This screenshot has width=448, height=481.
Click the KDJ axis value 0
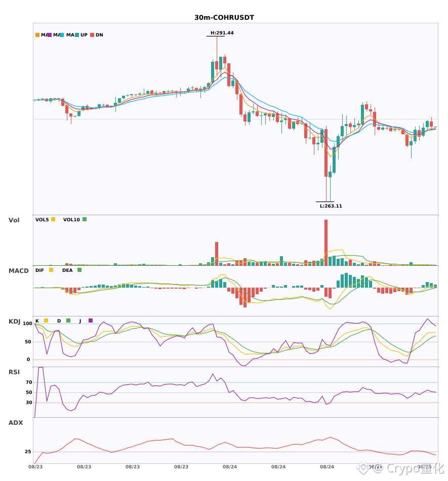click(28, 359)
